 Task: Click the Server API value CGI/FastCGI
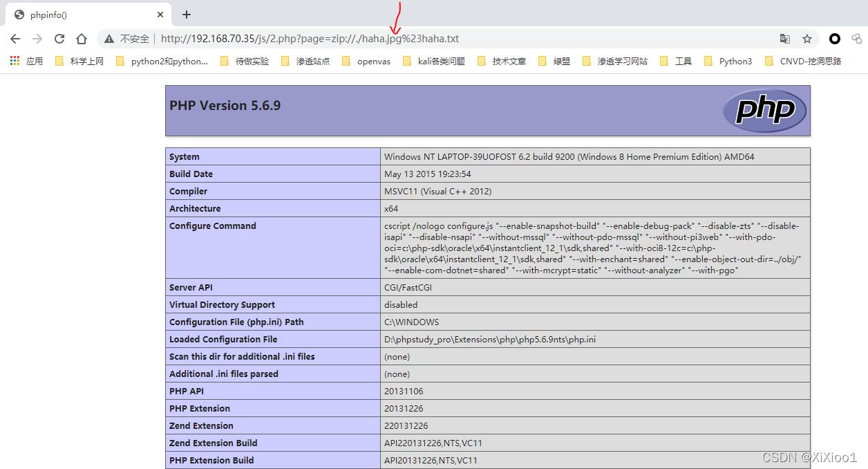(408, 288)
